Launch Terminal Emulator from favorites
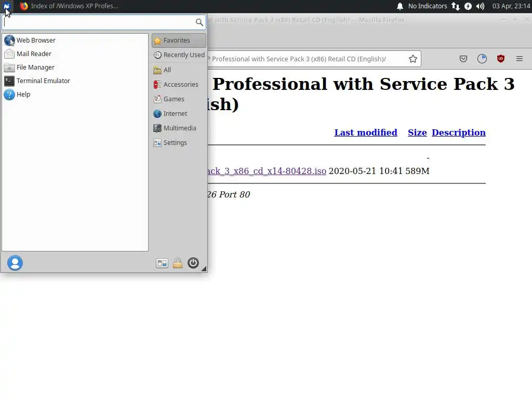 75,81
